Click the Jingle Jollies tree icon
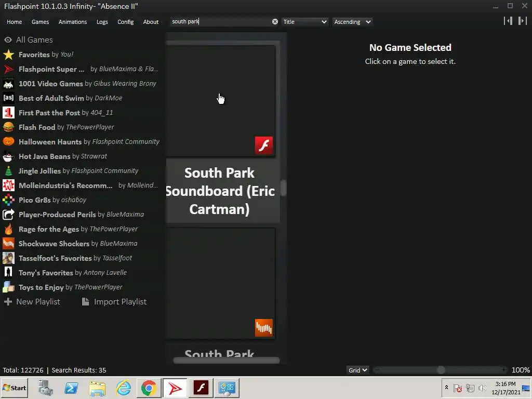Viewport: 532px width, 399px height. pos(8,171)
